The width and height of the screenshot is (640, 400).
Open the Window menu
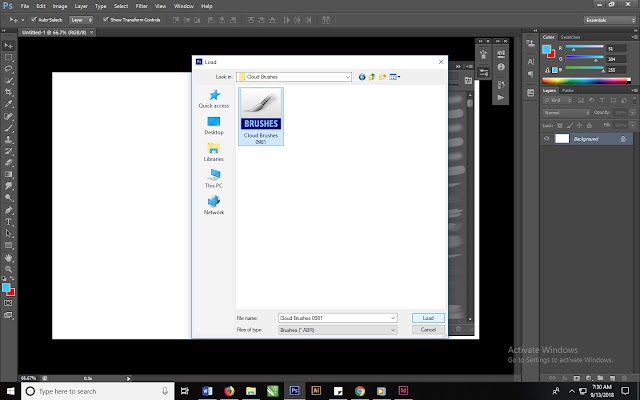point(184,6)
